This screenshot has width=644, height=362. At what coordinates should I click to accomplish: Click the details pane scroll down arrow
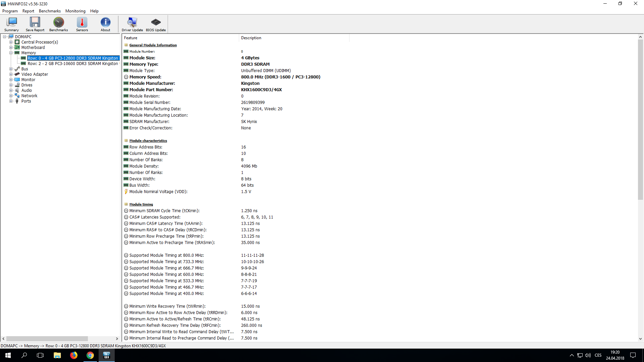coord(640,339)
